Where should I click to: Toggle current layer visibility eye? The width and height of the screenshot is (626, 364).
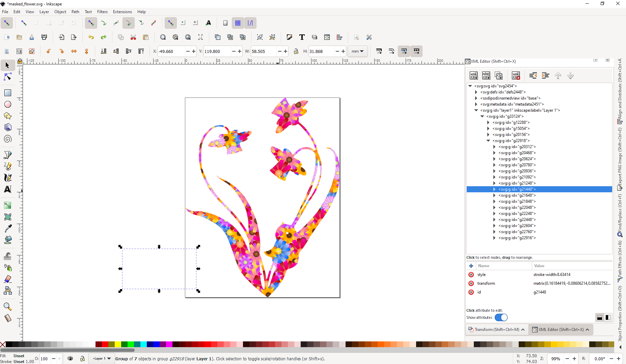[x=70, y=359]
